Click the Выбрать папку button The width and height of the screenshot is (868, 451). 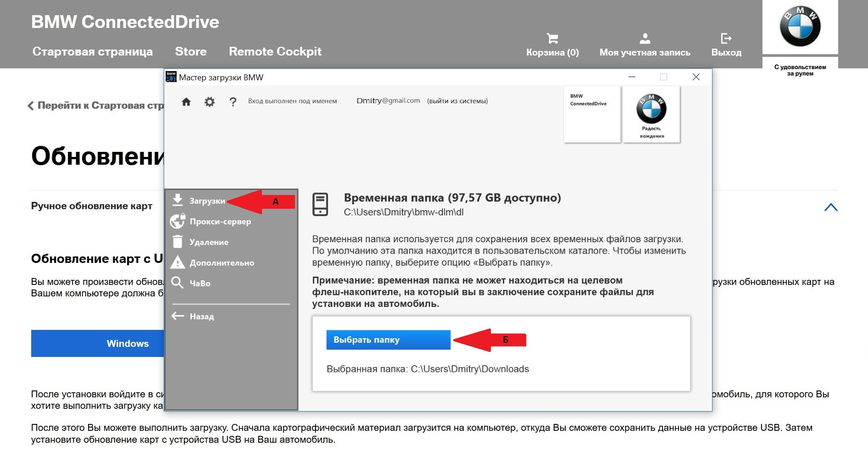click(x=388, y=340)
